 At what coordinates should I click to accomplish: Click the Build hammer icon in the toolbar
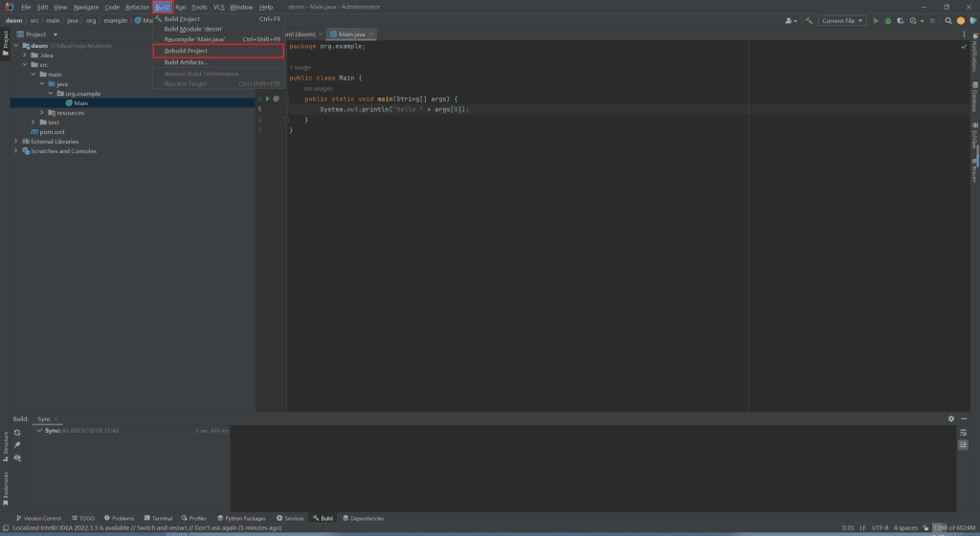click(810, 20)
